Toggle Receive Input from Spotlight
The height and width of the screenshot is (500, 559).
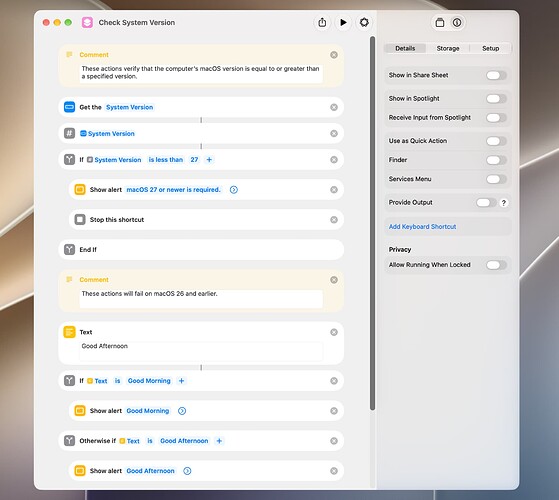click(496, 118)
